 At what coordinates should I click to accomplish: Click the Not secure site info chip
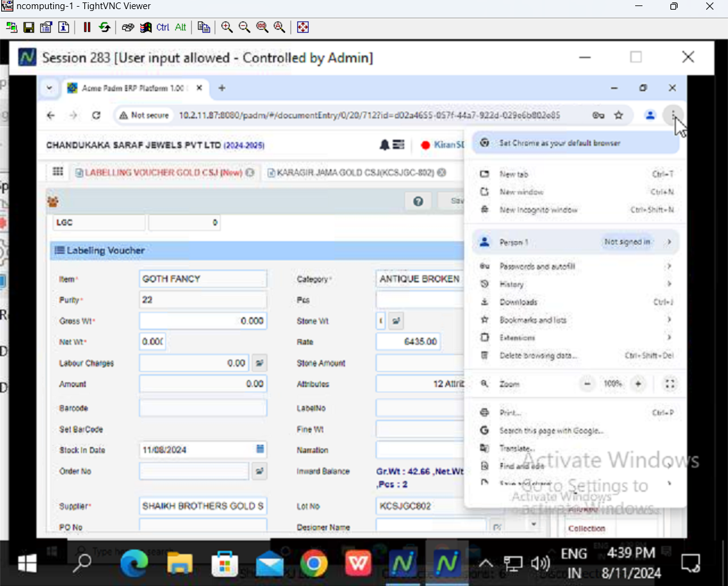144,115
